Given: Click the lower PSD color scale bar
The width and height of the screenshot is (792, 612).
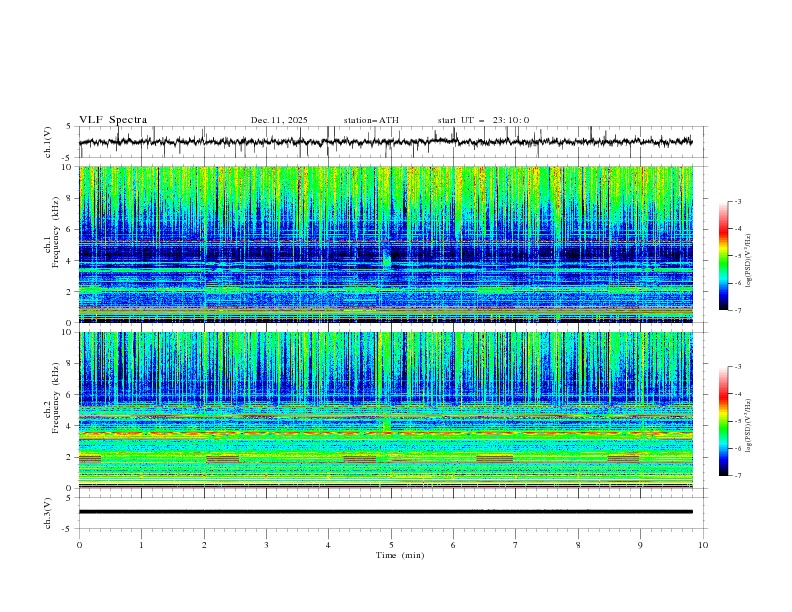Looking at the screenshot, I should click(724, 421).
